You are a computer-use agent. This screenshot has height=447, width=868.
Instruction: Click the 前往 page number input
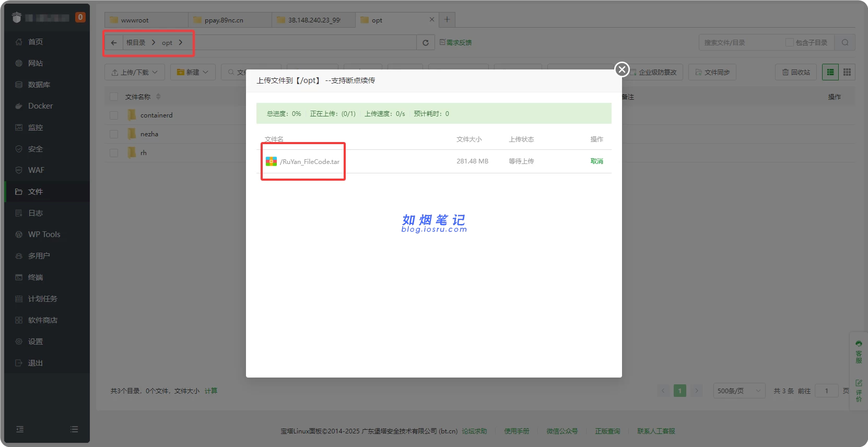coord(827,391)
